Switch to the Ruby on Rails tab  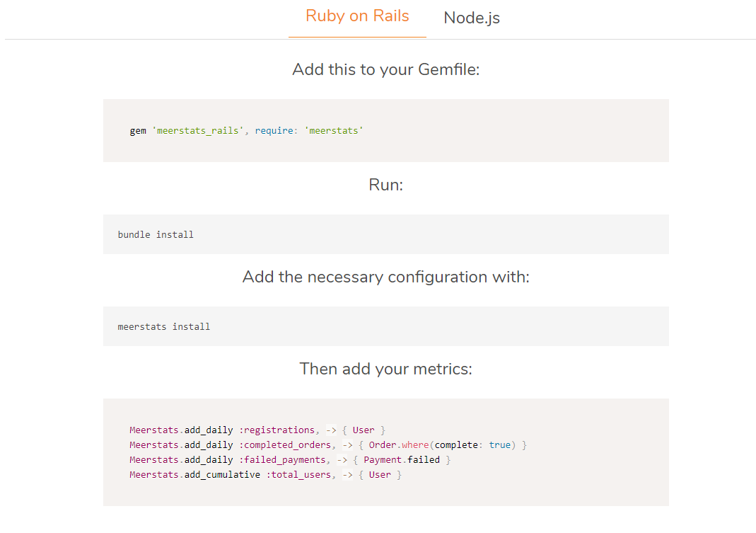click(x=357, y=16)
